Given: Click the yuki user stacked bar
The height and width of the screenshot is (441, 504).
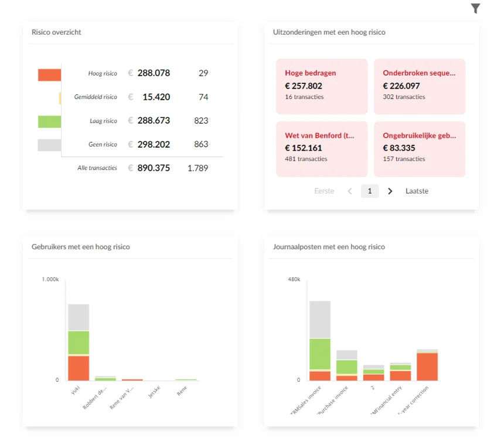Looking at the screenshot, I should (79, 342).
